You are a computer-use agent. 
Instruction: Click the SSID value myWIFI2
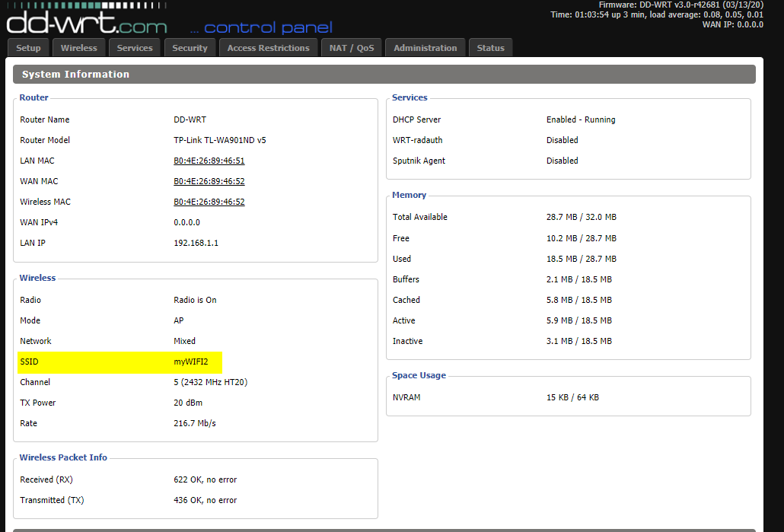pos(191,362)
